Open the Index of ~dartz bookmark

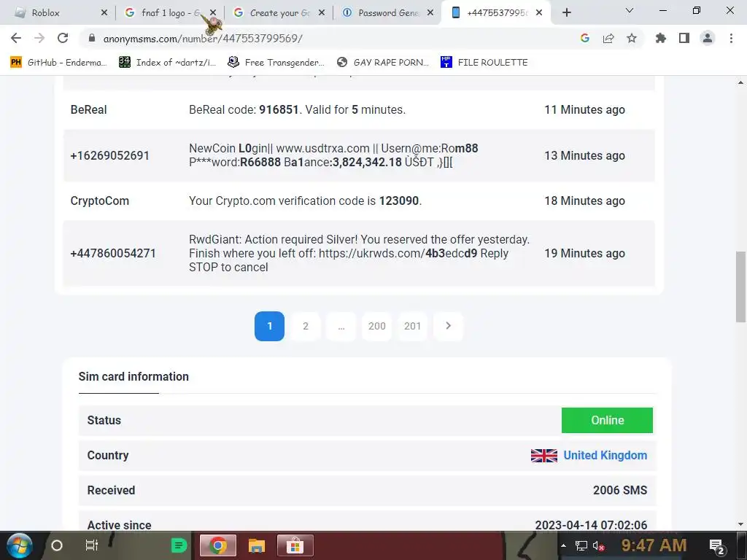tap(168, 63)
